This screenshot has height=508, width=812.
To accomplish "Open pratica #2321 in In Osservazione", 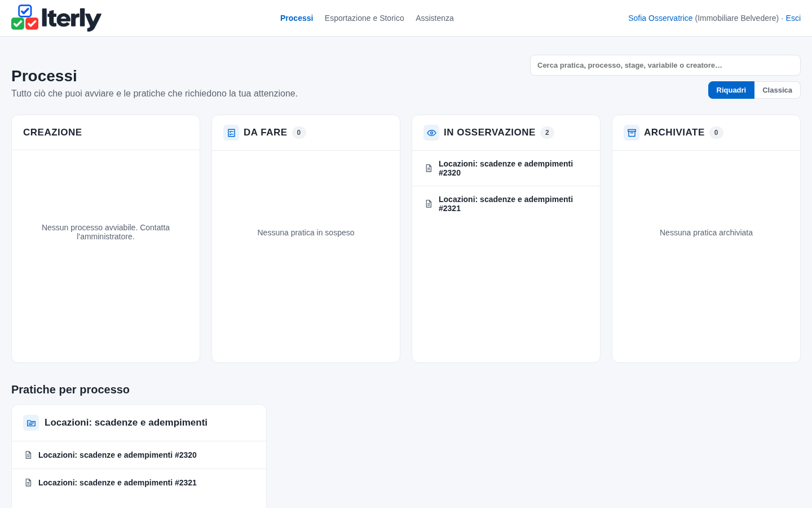I will point(506,204).
